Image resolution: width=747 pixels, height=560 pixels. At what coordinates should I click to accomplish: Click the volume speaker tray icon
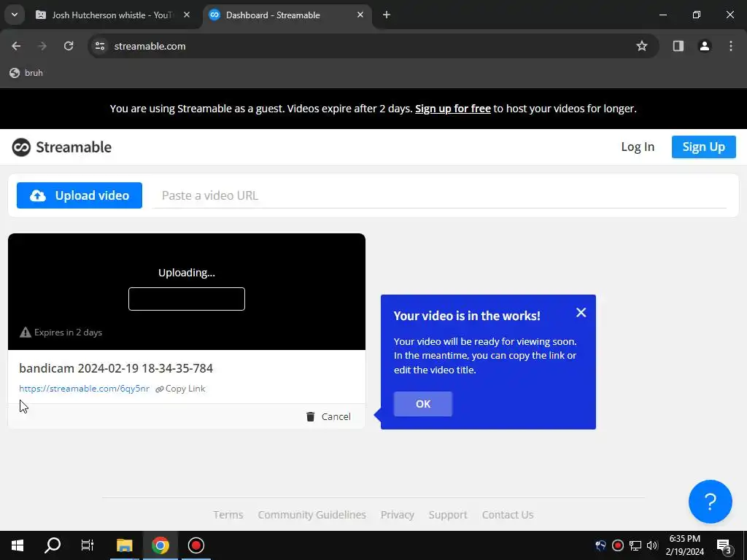[x=652, y=545]
